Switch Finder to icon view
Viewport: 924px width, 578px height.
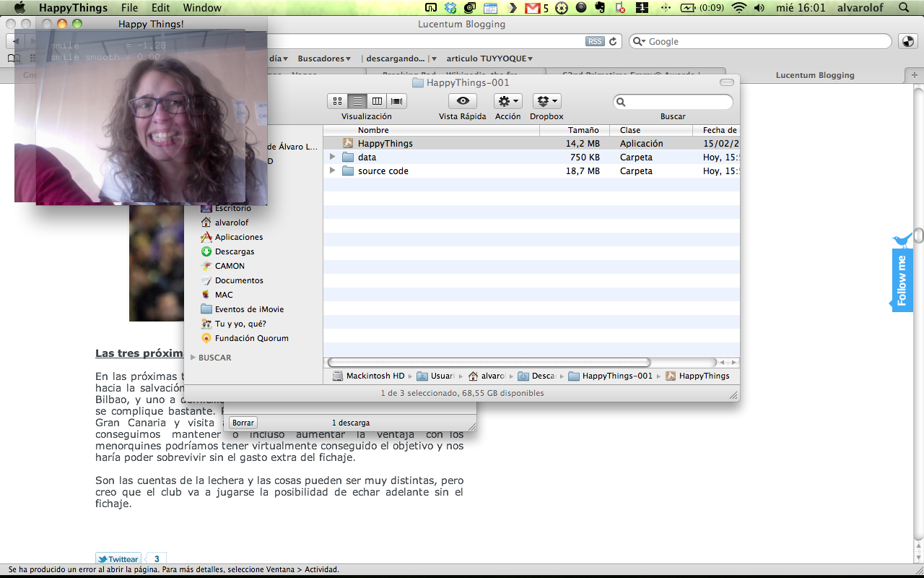[x=337, y=101]
